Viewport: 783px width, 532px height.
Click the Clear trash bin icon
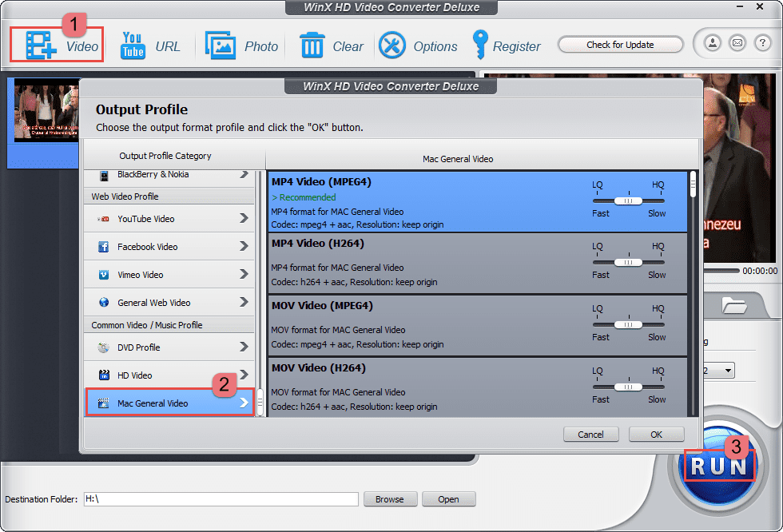pyautogui.click(x=312, y=46)
